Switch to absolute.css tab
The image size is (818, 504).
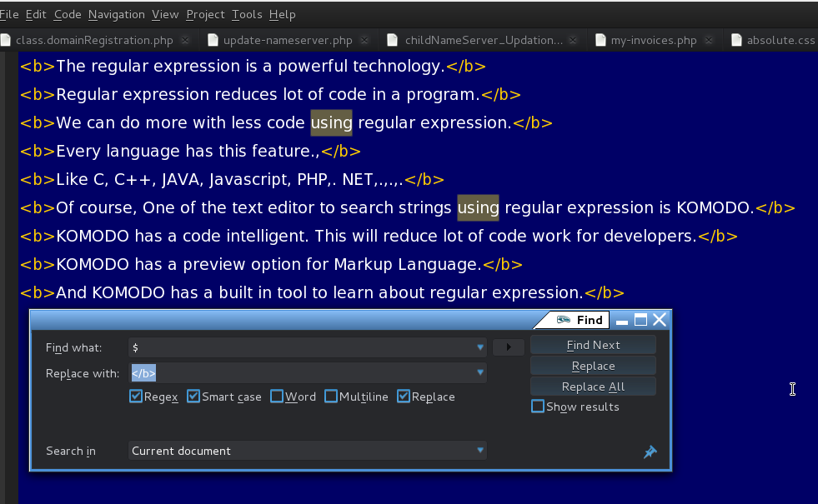[780, 40]
